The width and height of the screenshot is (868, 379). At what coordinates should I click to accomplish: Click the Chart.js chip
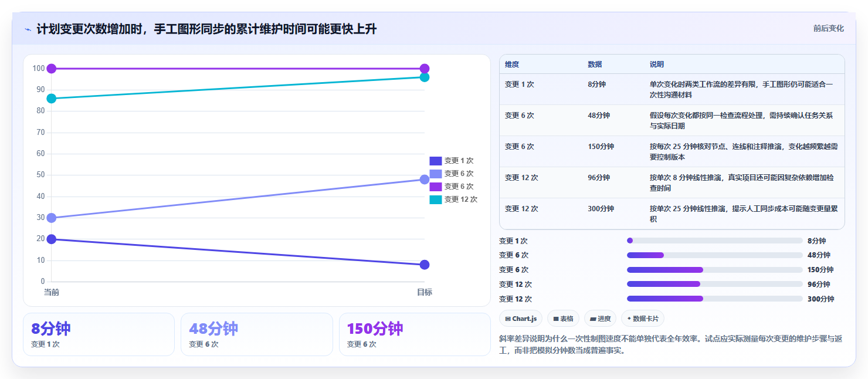521,319
